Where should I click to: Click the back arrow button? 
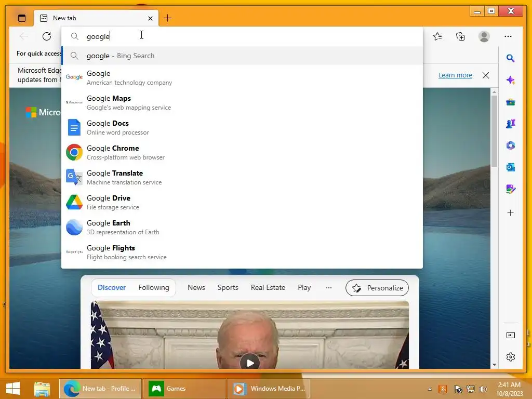pos(24,36)
